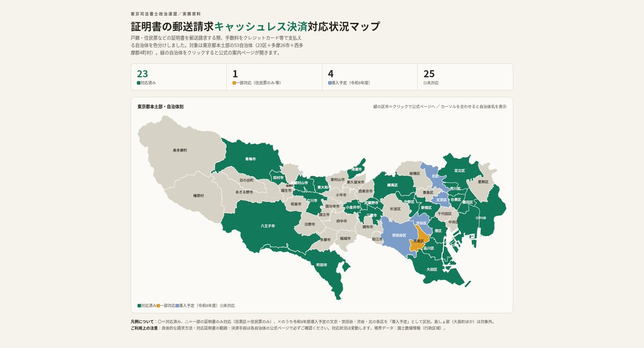Click the grey 檜原村 area

pos(199,196)
